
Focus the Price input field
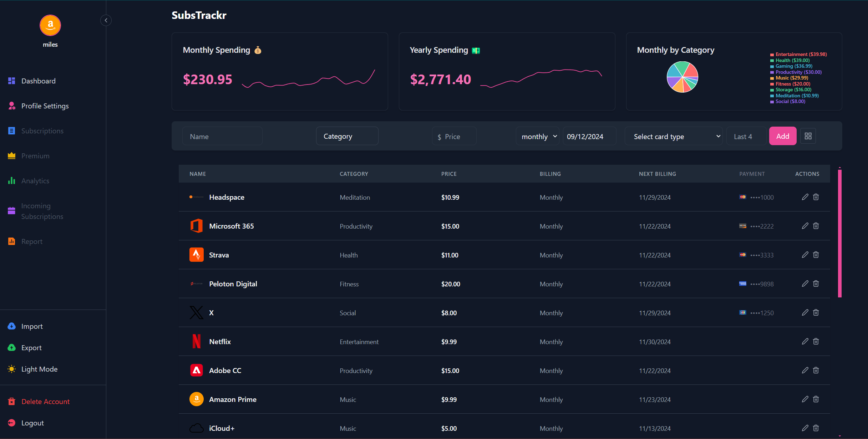point(454,136)
